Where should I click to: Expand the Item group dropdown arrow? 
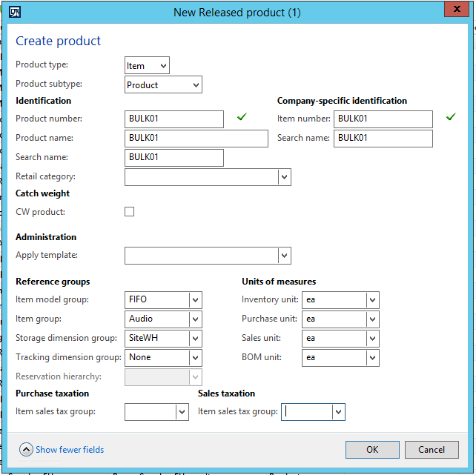coord(195,319)
